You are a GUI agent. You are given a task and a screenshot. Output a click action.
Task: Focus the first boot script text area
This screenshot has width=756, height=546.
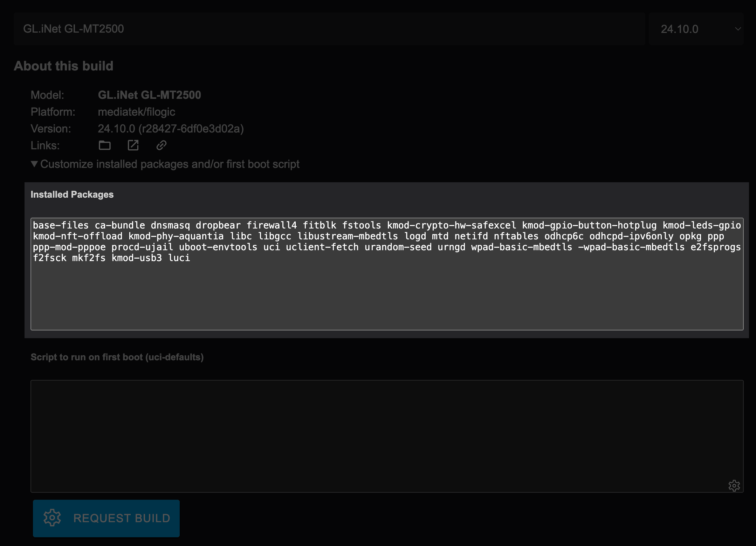point(387,436)
